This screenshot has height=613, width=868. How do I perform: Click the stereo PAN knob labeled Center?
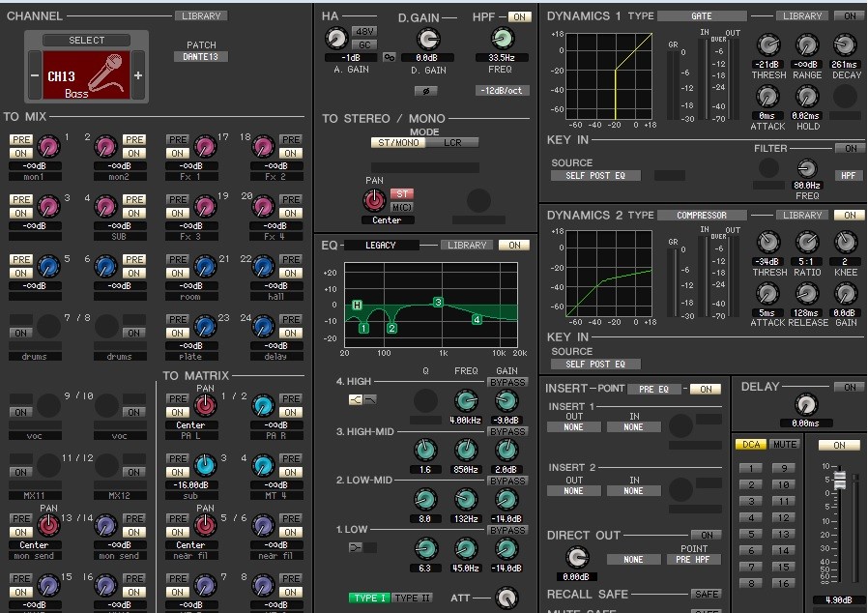coord(374,200)
